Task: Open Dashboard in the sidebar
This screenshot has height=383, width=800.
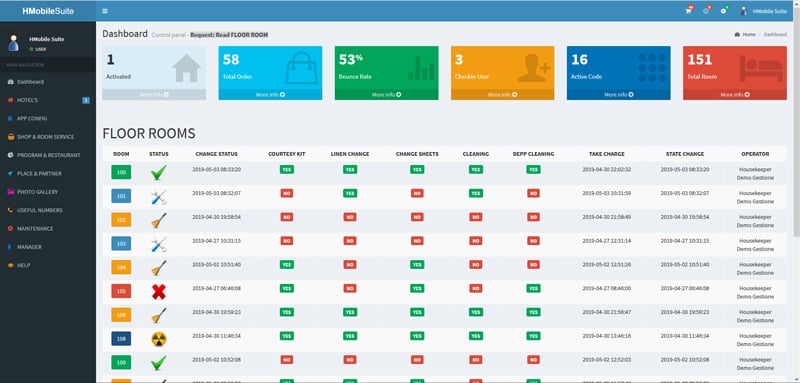Action: coord(47,82)
